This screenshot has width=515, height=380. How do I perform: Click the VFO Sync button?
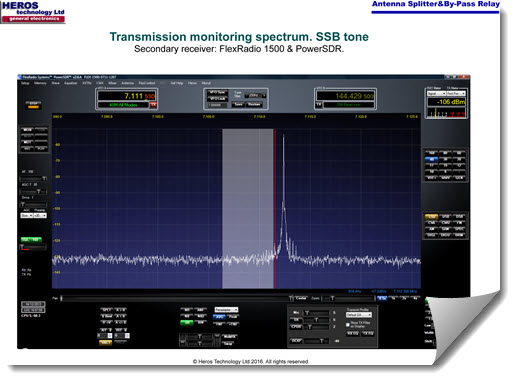(217, 92)
